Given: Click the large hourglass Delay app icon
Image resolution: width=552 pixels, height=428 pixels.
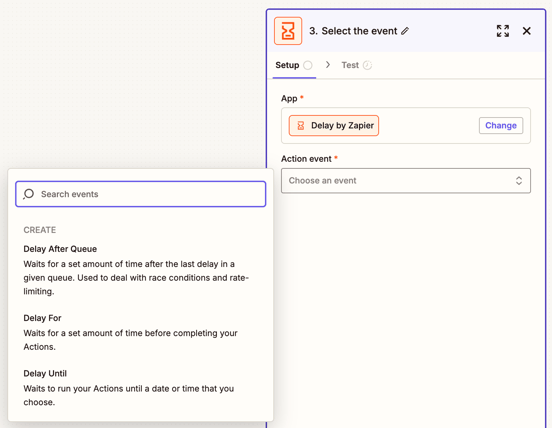Looking at the screenshot, I should (x=288, y=31).
